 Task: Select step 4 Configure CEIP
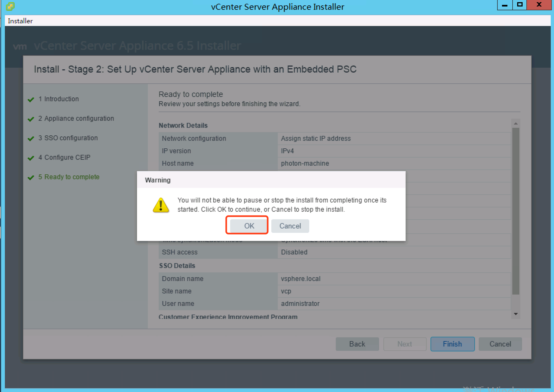point(64,157)
